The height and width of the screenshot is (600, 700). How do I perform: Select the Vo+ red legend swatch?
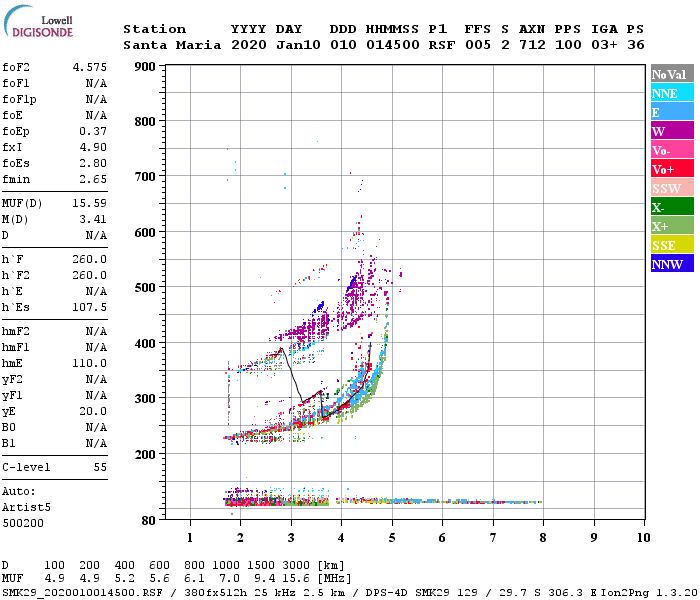672,169
